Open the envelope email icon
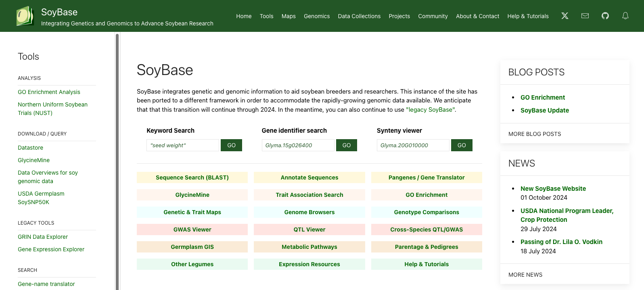 point(585,16)
